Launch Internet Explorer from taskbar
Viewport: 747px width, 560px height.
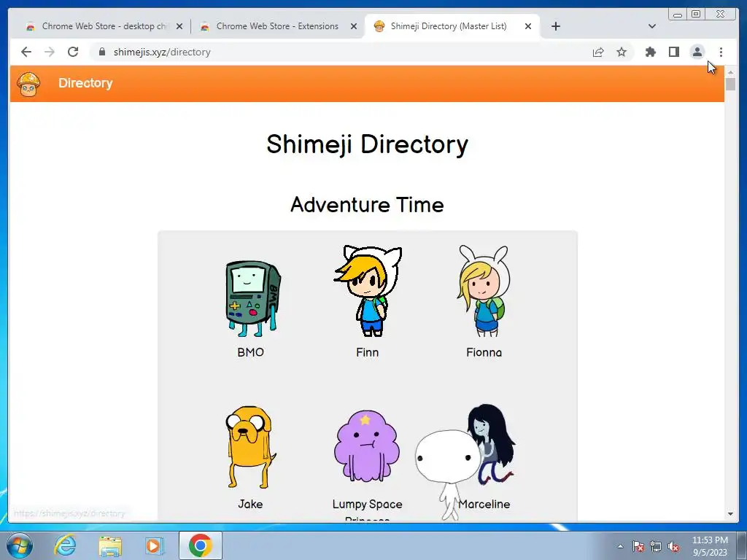[65, 545]
